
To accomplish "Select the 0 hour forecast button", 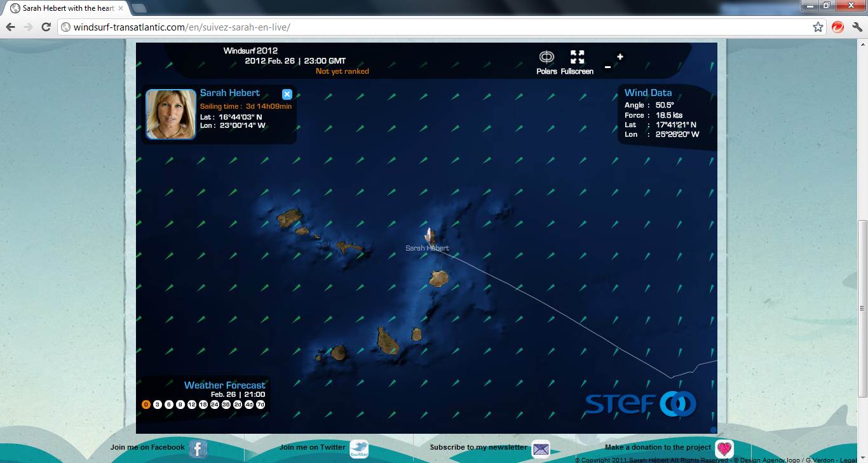I will coord(146,404).
